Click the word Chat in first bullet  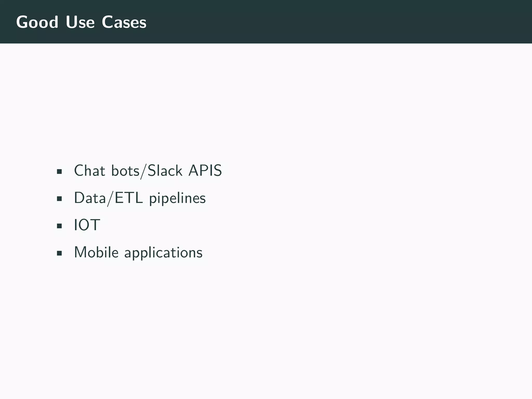point(89,171)
